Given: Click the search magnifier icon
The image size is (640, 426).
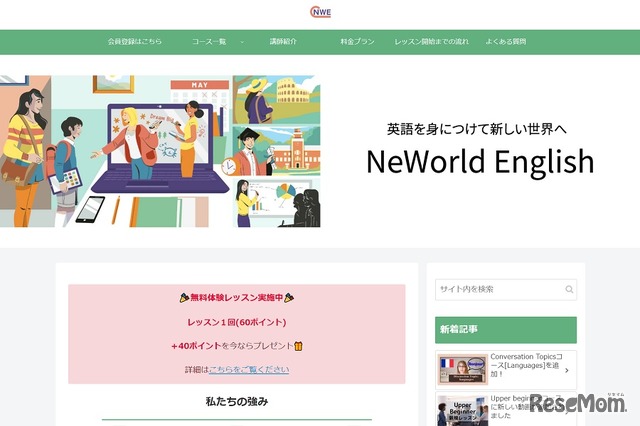Looking at the screenshot, I should point(569,289).
